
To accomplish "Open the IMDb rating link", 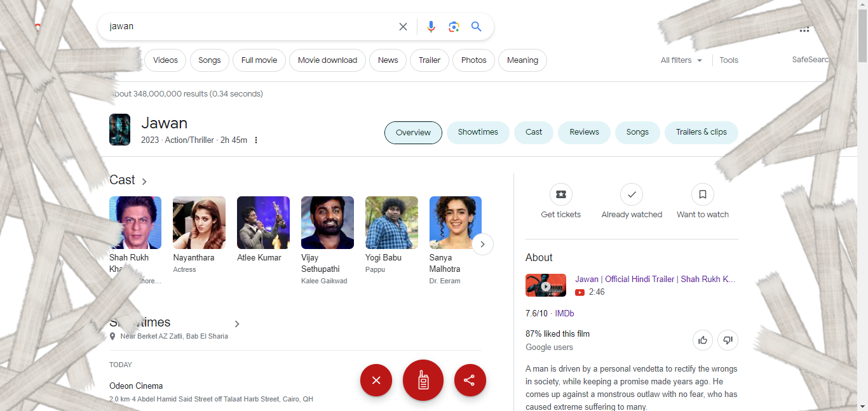I will 564,313.
